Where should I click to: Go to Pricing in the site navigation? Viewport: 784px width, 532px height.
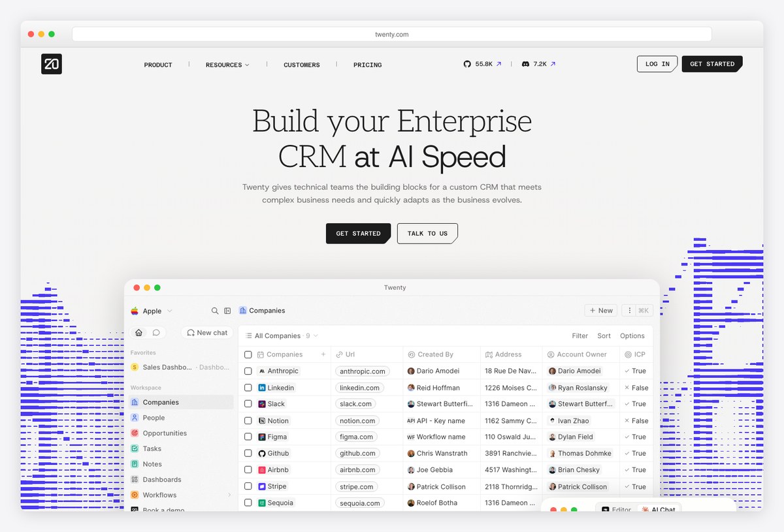(368, 65)
